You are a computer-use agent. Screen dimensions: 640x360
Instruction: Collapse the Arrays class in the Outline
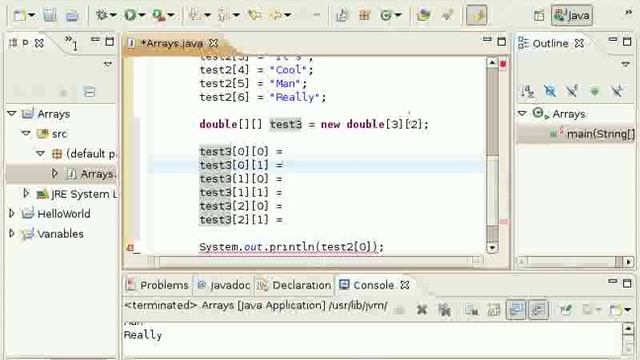[522, 113]
